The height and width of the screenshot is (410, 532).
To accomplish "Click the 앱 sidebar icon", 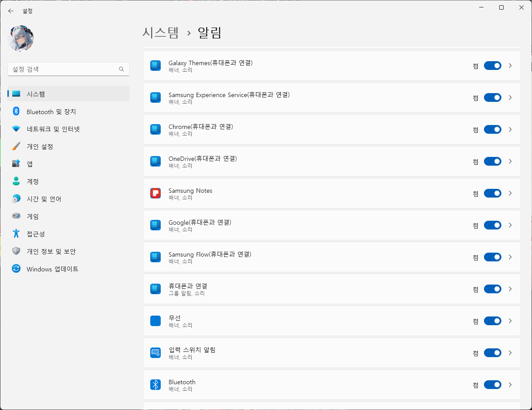I will [16, 163].
